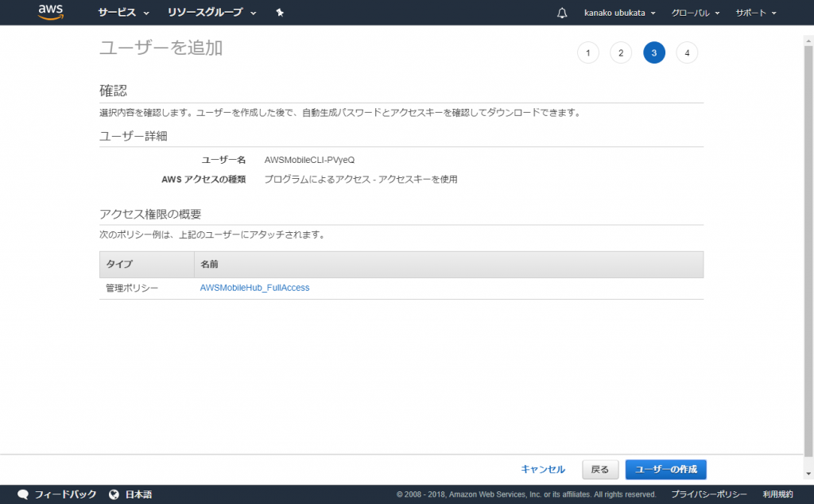Click the scrollbar down arrow
The height and width of the screenshot is (504, 814).
pyautogui.click(x=808, y=474)
